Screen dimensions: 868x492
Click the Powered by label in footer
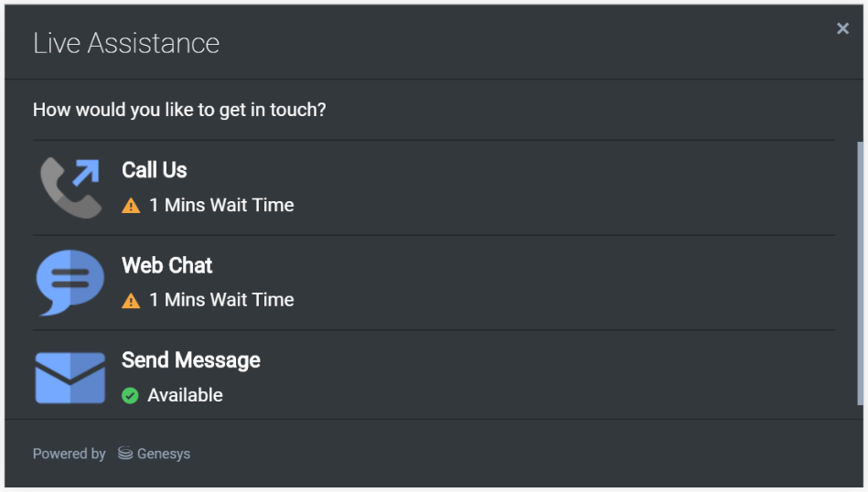pyautogui.click(x=70, y=454)
